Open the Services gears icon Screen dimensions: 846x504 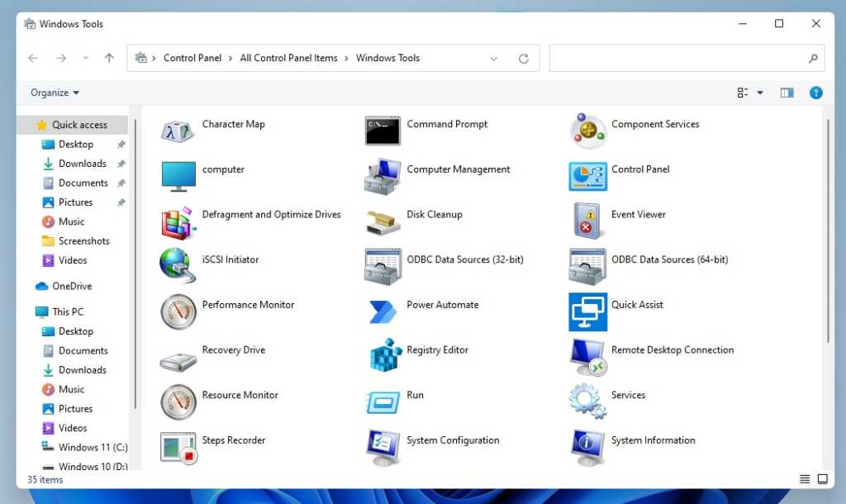coord(587,401)
